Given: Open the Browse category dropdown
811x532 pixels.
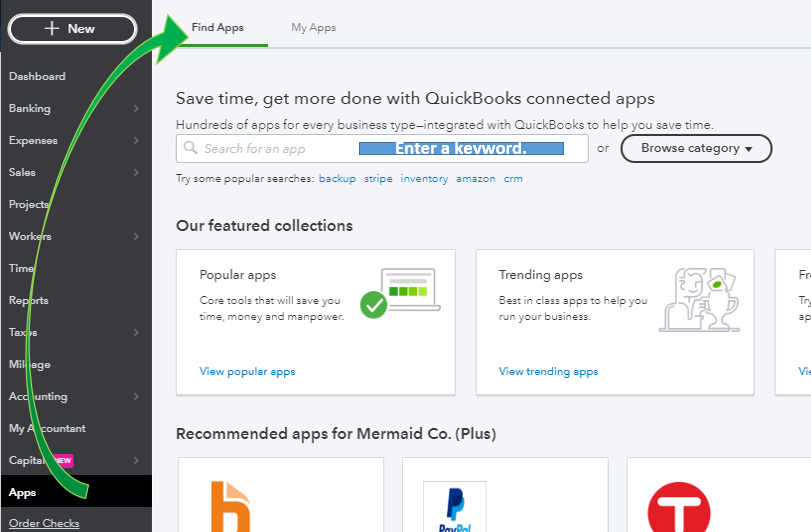Looking at the screenshot, I should (x=696, y=148).
